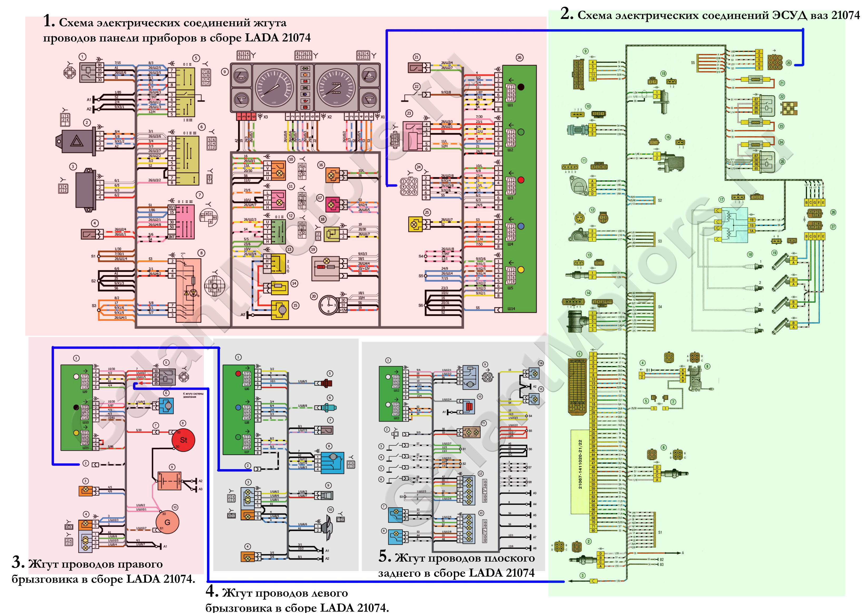Click the G generator circle
The image size is (868, 615).
[x=167, y=522]
